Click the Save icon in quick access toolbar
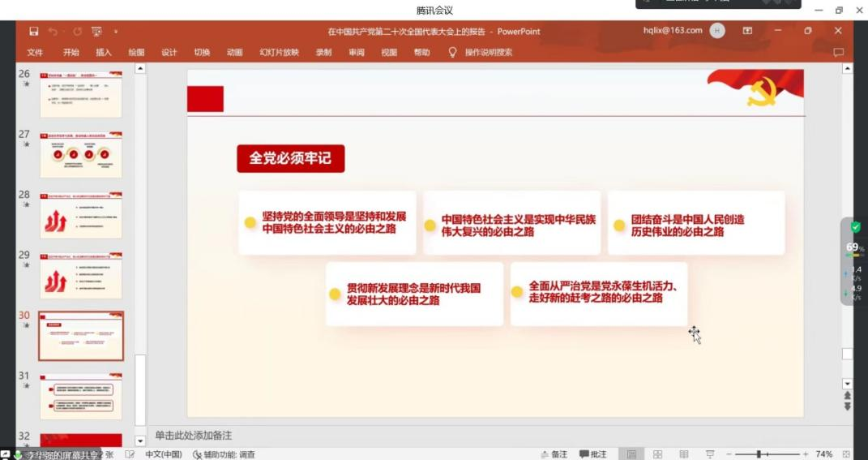Viewport: 868px width, 460px height. pos(33,32)
